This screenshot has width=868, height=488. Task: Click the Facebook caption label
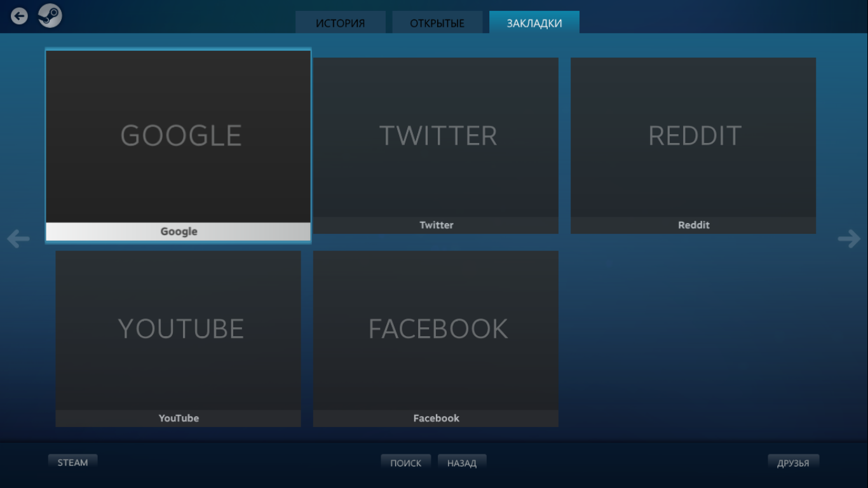click(x=436, y=418)
